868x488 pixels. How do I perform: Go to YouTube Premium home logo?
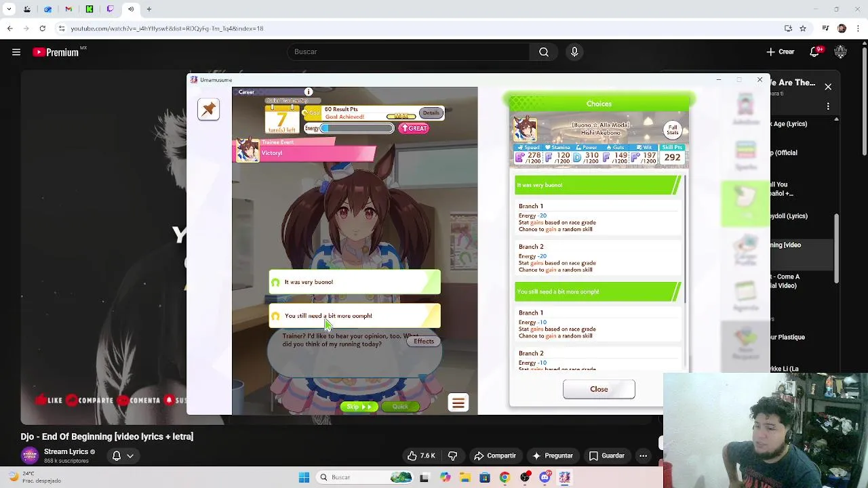coord(56,52)
